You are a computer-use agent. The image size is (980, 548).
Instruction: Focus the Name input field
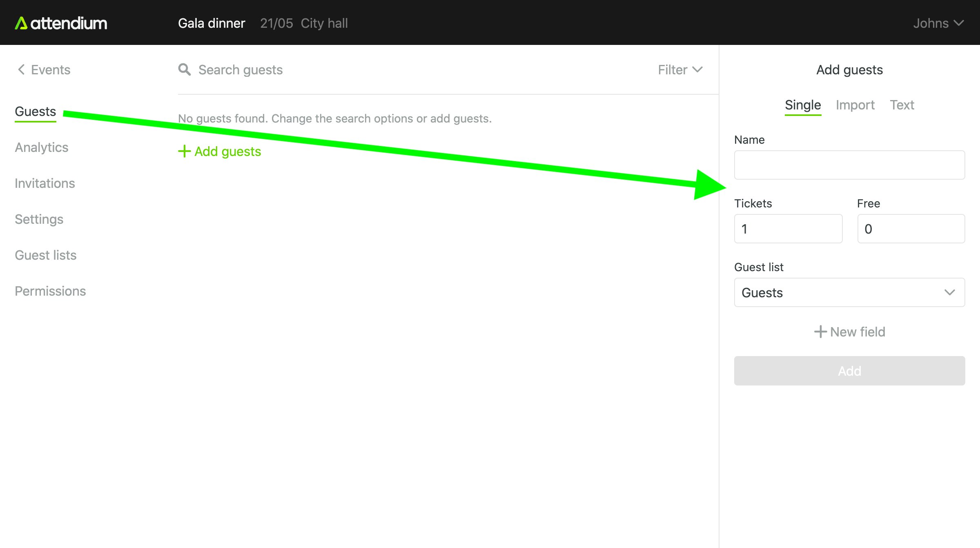coord(849,165)
